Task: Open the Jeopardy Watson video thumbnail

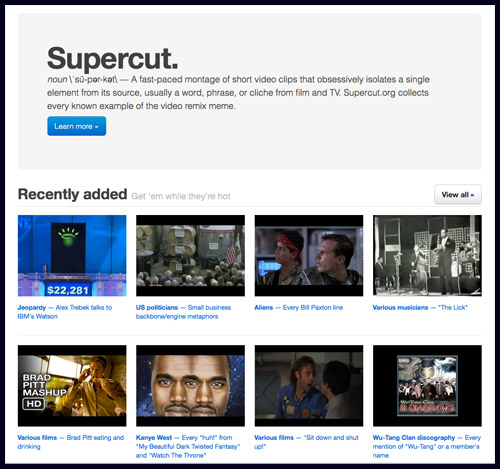Action: pyautogui.click(x=72, y=256)
